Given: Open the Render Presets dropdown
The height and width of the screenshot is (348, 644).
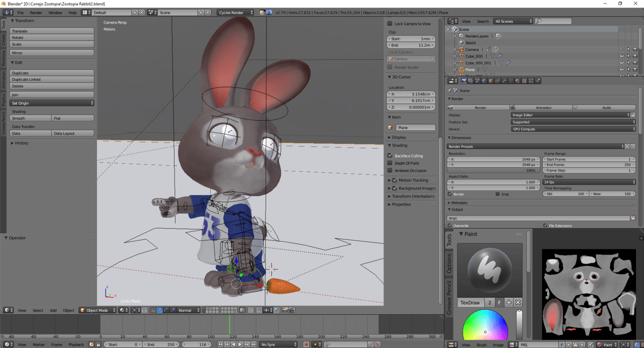Looking at the screenshot, I should click(x=536, y=146).
